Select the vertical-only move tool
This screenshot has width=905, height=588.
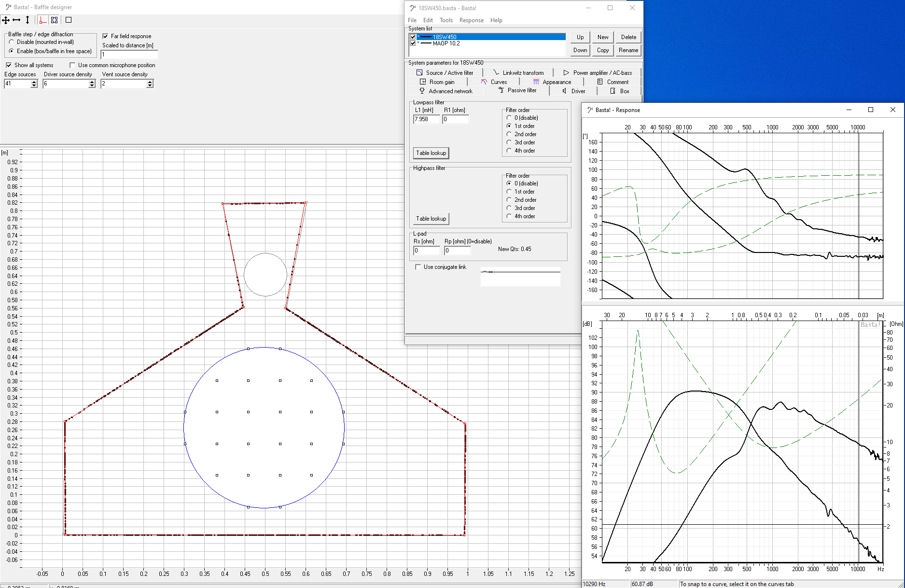(x=28, y=20)
